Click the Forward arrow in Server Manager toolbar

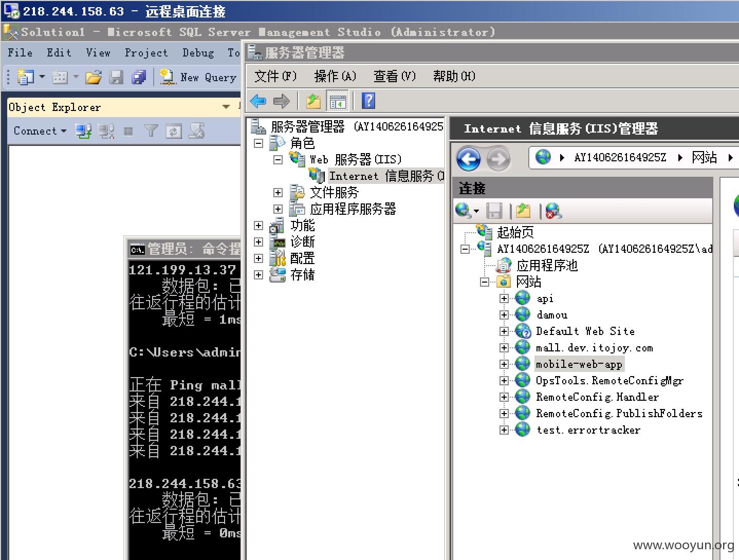coord(281,101)
